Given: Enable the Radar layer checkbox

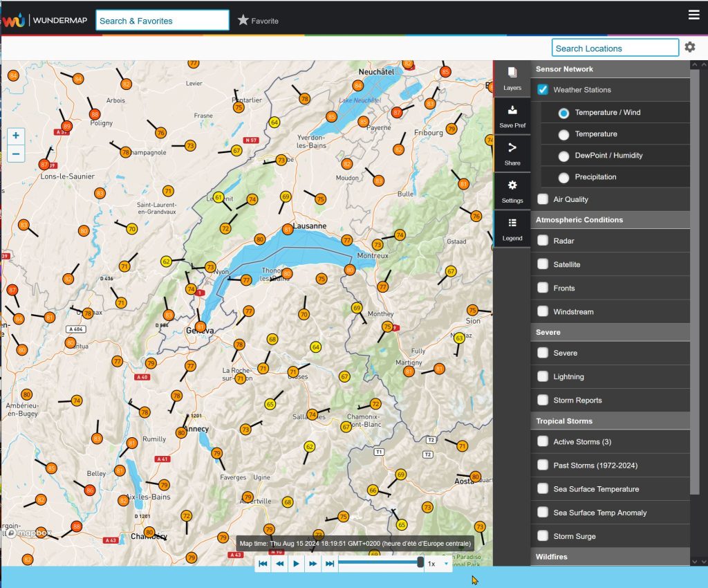Looking at the screenshot, I should coord(543,241).
